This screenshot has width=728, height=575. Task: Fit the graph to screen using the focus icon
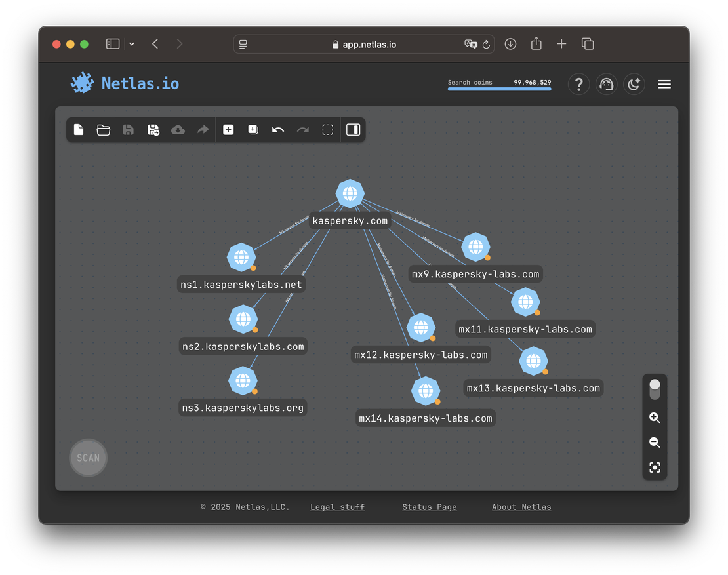point(655,467)
